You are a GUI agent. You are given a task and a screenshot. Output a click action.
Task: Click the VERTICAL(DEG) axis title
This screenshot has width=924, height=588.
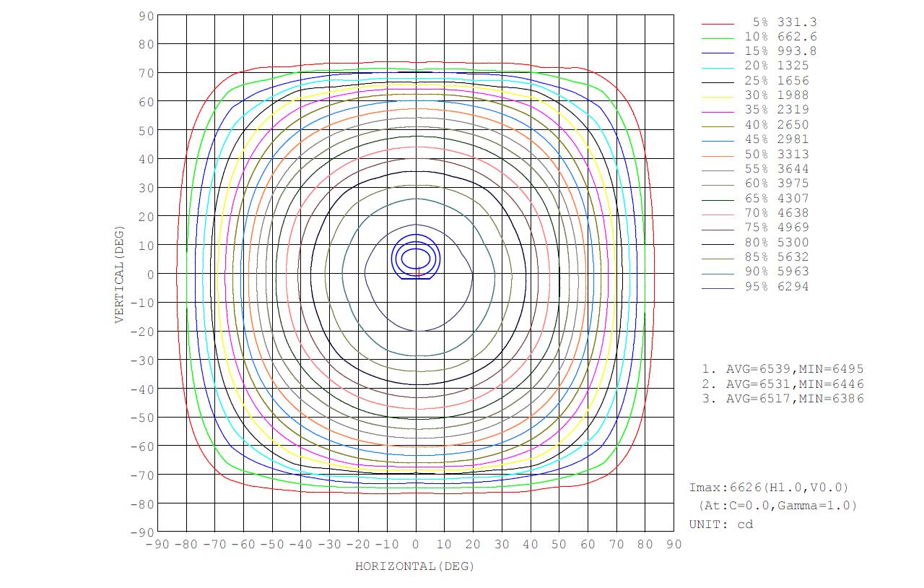[119, 274]
